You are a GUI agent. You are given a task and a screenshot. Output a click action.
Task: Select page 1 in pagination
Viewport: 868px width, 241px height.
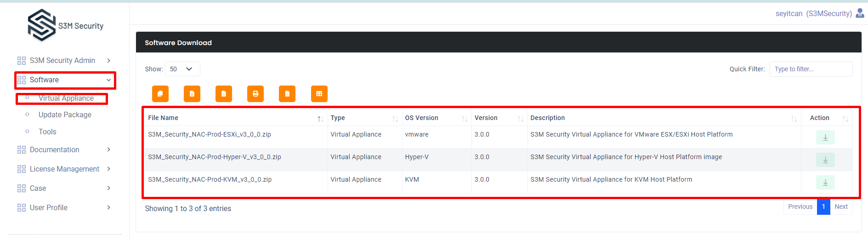[x=823, y=207]
